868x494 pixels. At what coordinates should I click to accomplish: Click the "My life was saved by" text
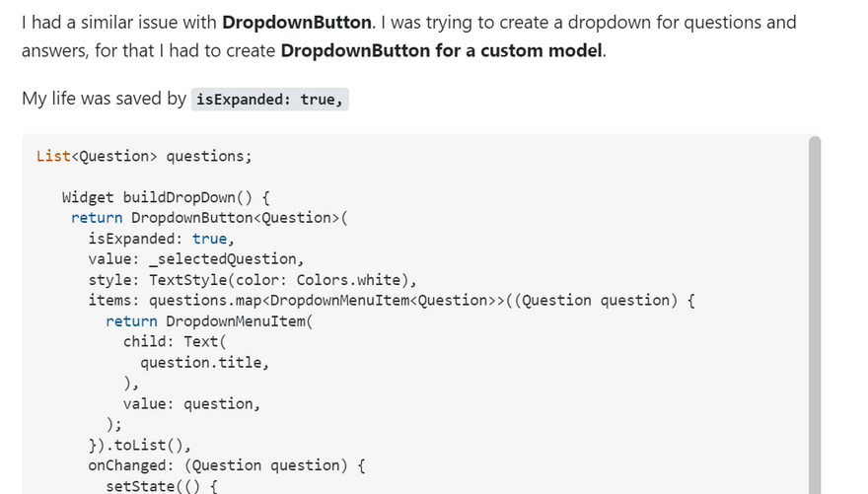[x=104, y=100]
